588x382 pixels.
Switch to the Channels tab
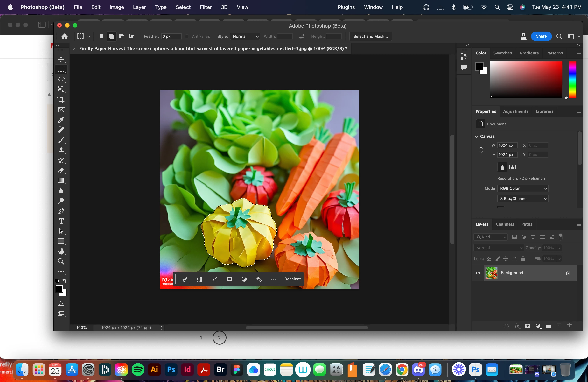pos(505,224)
